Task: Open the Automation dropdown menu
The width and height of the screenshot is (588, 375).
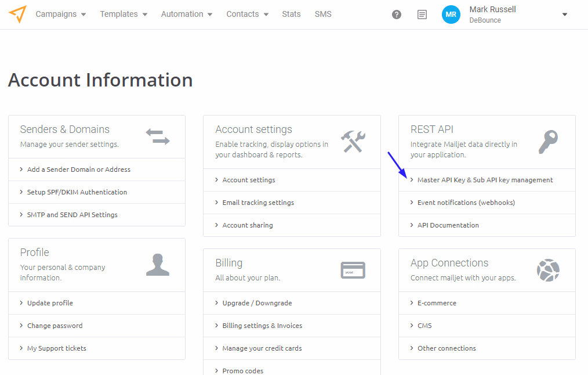Action: (x=186, y=14)
